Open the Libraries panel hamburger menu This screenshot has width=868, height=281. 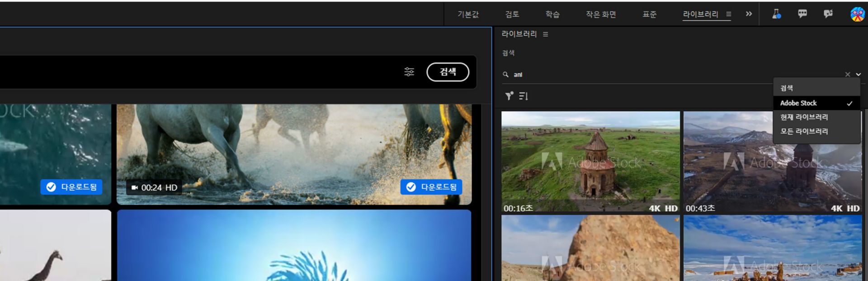tap(546, 34)
